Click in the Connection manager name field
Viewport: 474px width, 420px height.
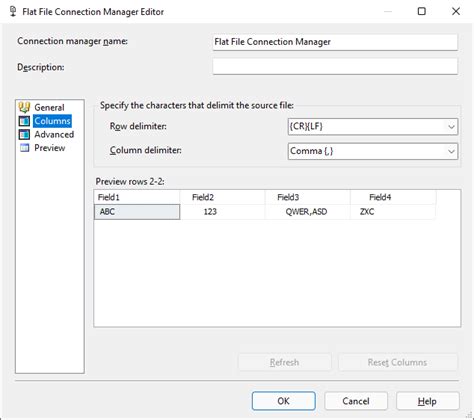(x=335, y=42)
